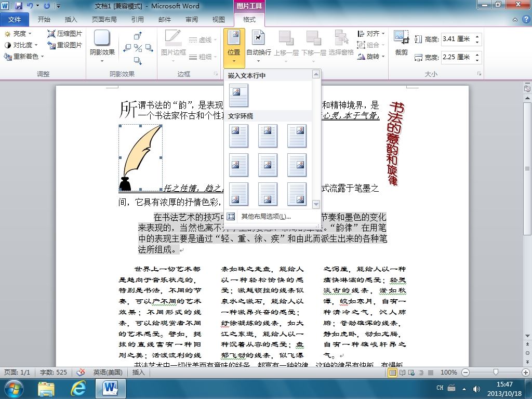Click the zoom in plus button

pyautogui.click(x=526, y=373)
